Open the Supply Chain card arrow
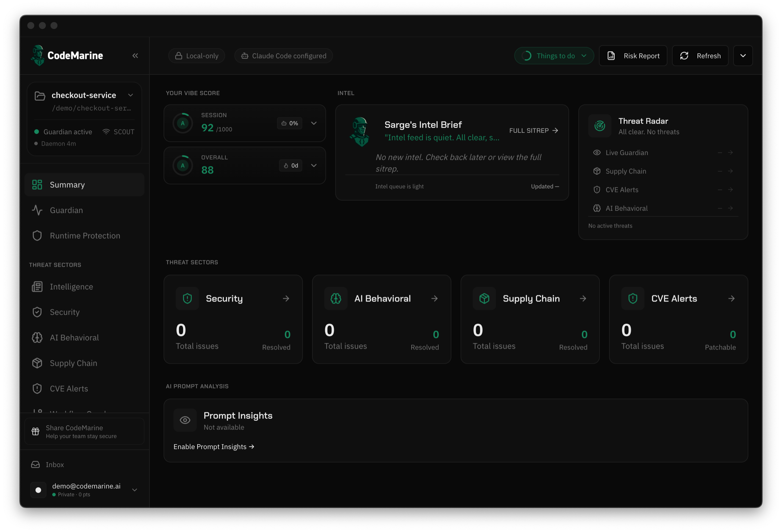This screenshot has width=782, height=532. click(x=583, y=299)
